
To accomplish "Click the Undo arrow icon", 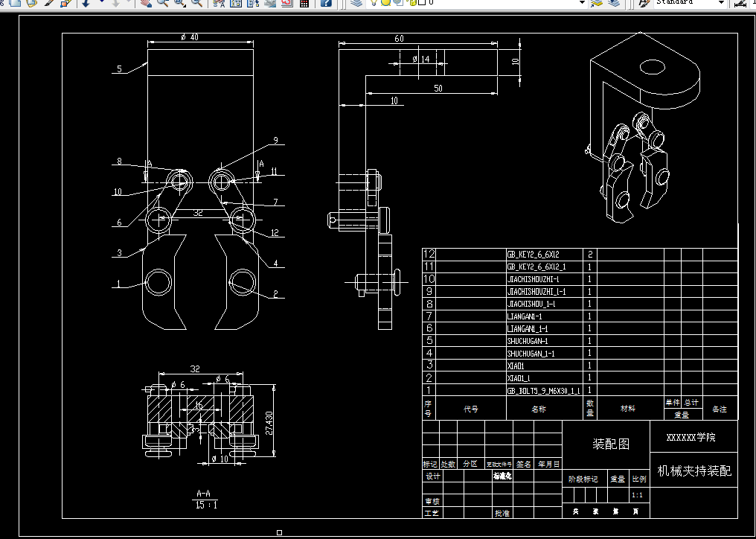I will tap(86, 3).
